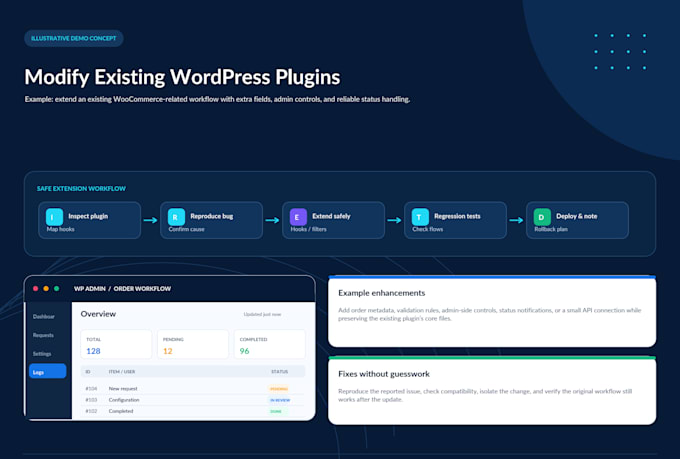Open Dashboard in the WP Admin sidebar
The height and width of the screenshot is (459, 680).
pos(44,317)
